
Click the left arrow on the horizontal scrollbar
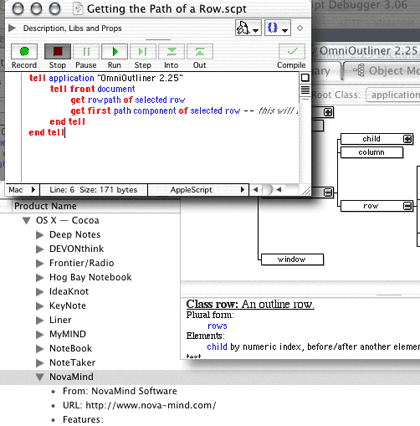pyautogui.click(x=255, y=190)
